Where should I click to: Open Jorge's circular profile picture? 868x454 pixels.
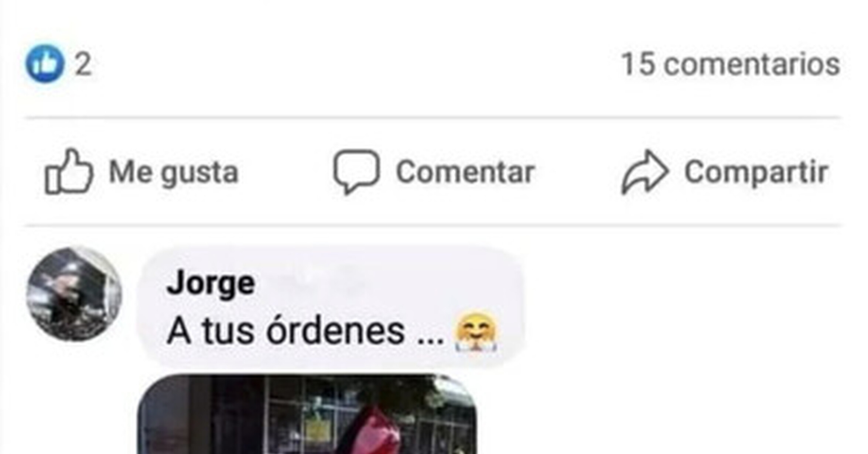pos(74,294)
